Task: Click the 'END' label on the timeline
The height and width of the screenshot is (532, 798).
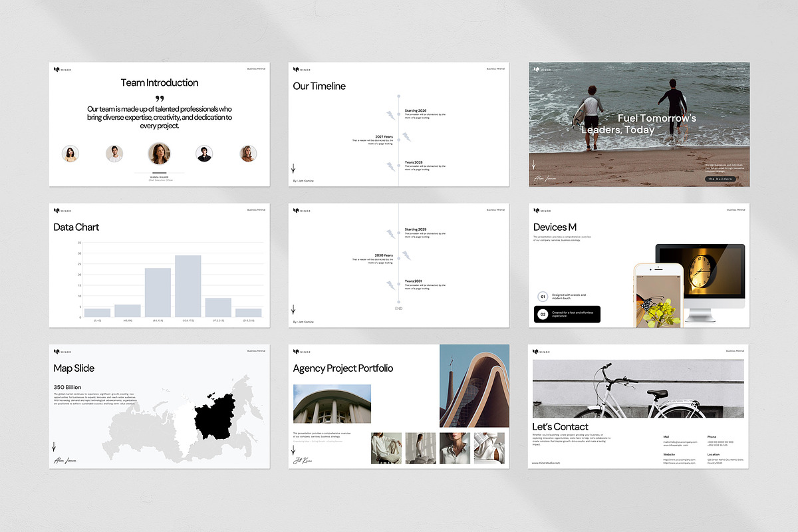Action: [399, 309]
